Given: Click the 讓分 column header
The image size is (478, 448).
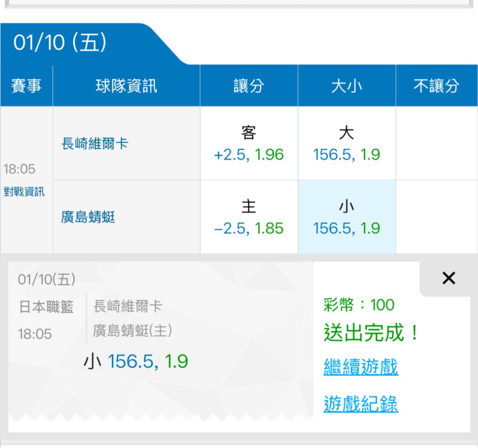Looking at the screenshot, I should (x=249, y=86).
